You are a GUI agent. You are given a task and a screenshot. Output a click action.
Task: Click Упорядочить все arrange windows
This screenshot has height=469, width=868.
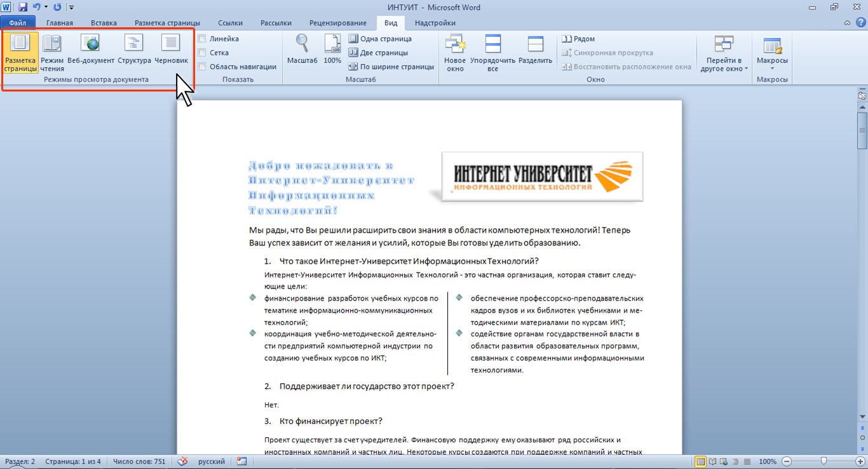click(492, 53)
